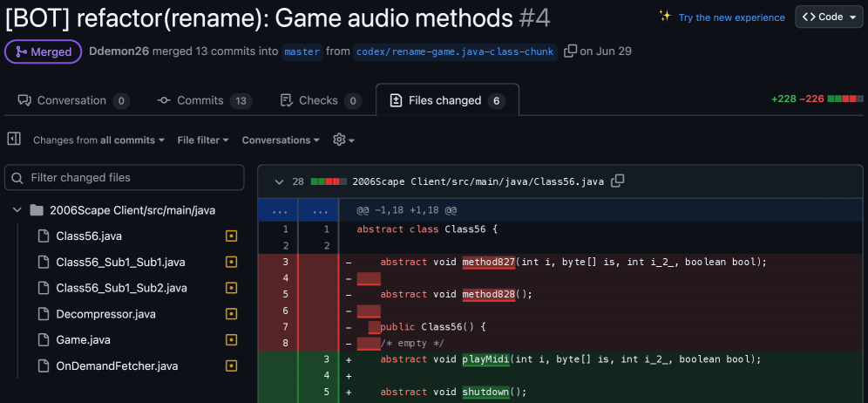Viewport: 868px width, 403px height.
Task: Click the @@ -1,18 +1,18 @@ hunk header
Action: pos(407,210)
